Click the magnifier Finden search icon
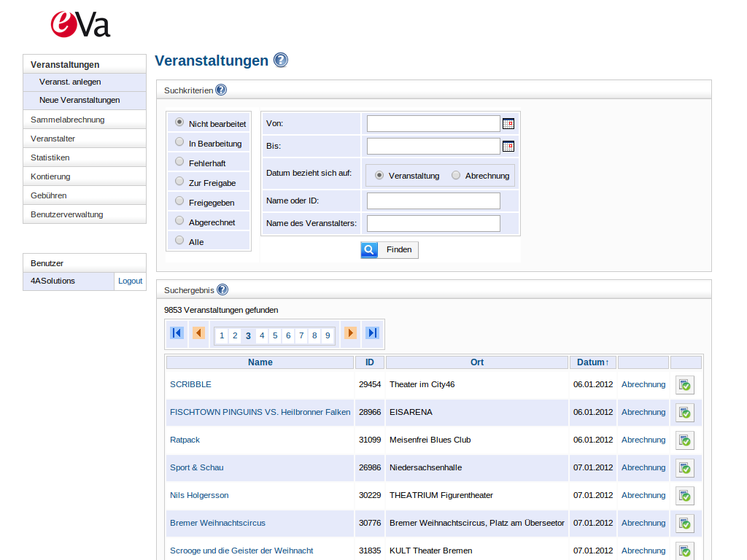Screen dimensions: 747x560 click(x=369, y=249)
